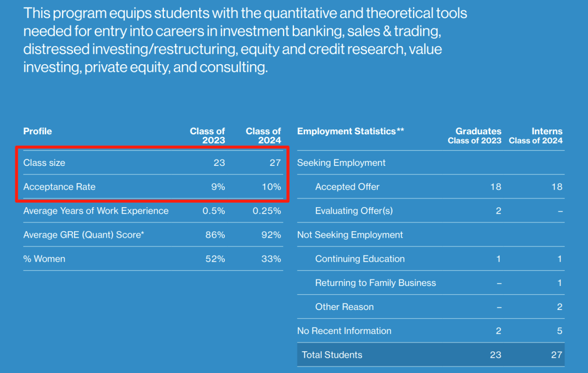The width and height of the screenshot is (588, 373).
Task: Click the 10% acceptance rate value
Action: 271,186
